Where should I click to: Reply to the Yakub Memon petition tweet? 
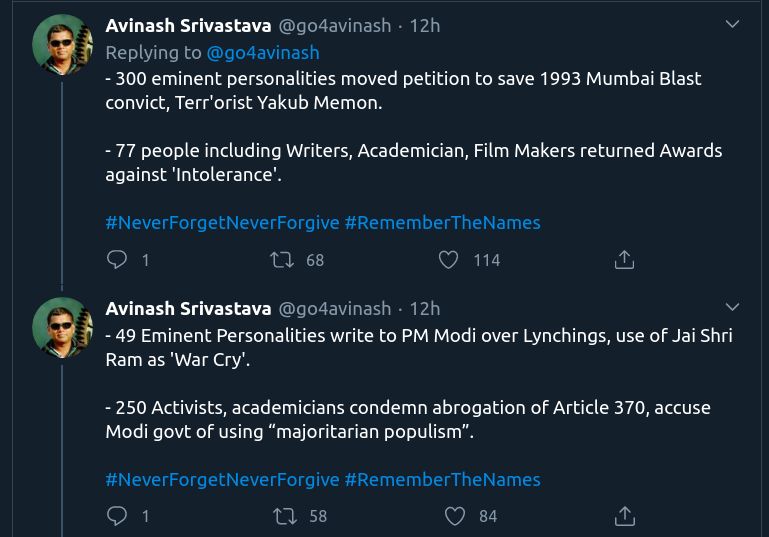point(117,260)
